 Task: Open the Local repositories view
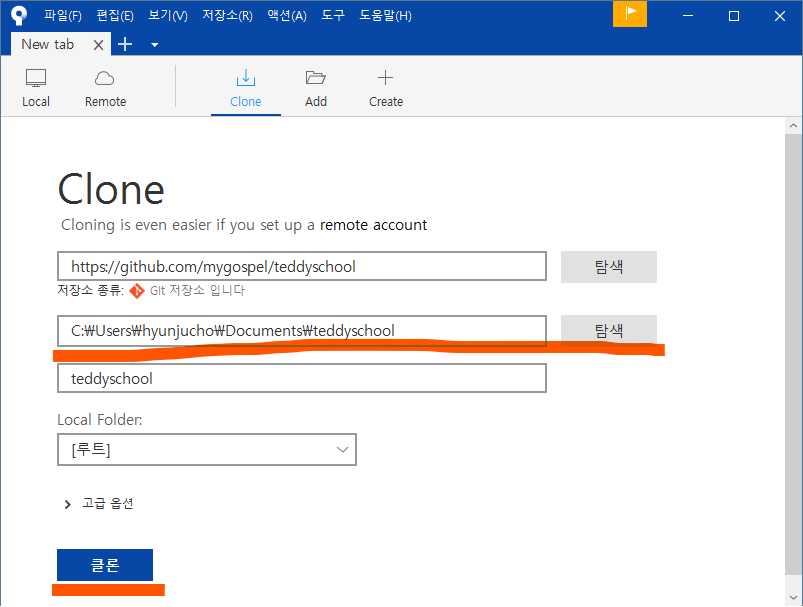(x=36, y=88)
